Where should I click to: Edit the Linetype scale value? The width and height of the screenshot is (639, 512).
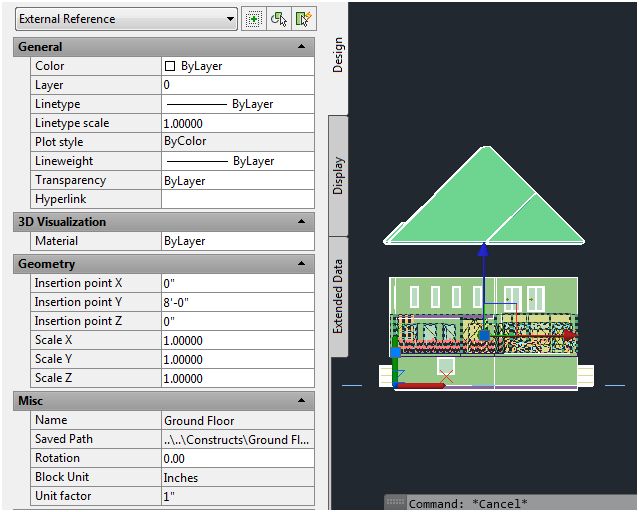[x=238, y=123]
